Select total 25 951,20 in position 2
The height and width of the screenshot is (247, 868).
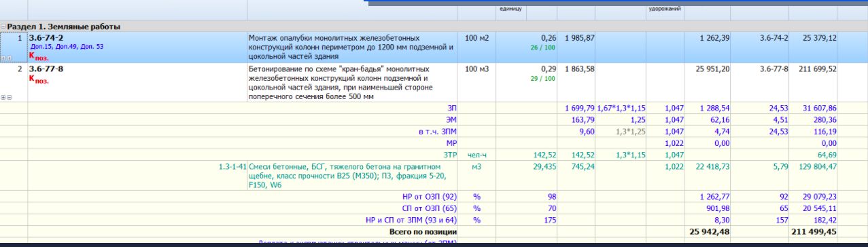click(713, 69)
